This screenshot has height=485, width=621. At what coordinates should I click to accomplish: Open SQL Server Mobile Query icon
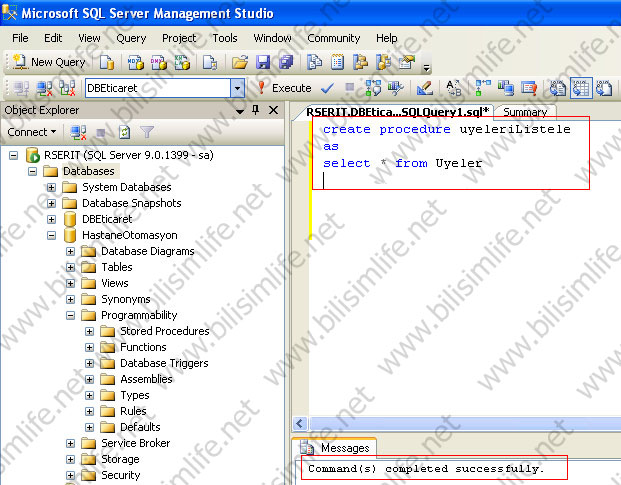[x=210, y=62]
